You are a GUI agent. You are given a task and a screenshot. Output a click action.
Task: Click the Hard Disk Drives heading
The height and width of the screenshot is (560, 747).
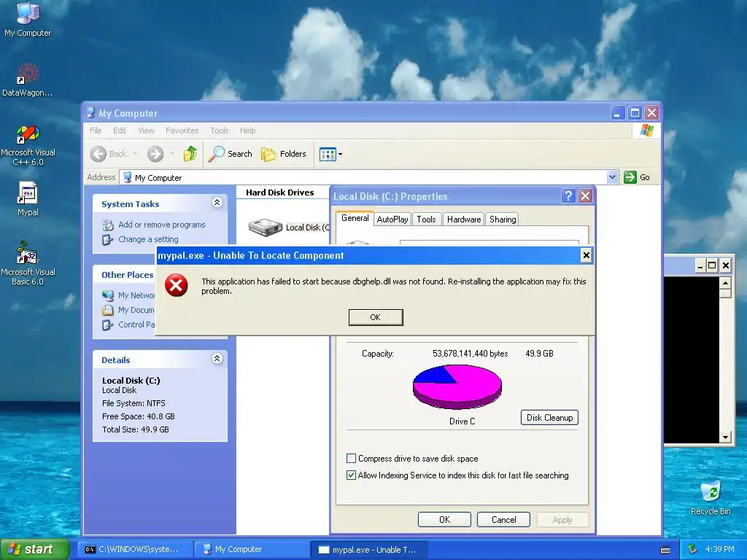pos(279,192)
